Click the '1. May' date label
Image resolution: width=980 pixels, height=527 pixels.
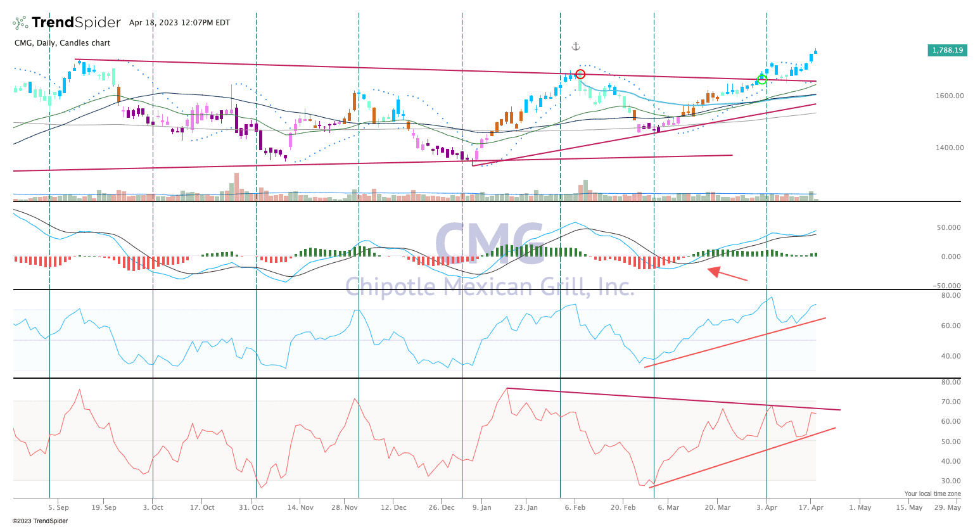[860, 507]
